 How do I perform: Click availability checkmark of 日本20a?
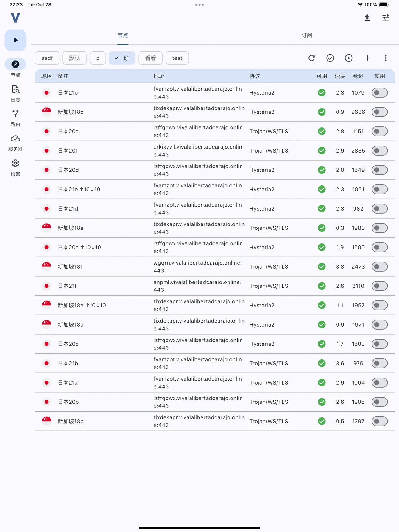[x=322, y=131]
